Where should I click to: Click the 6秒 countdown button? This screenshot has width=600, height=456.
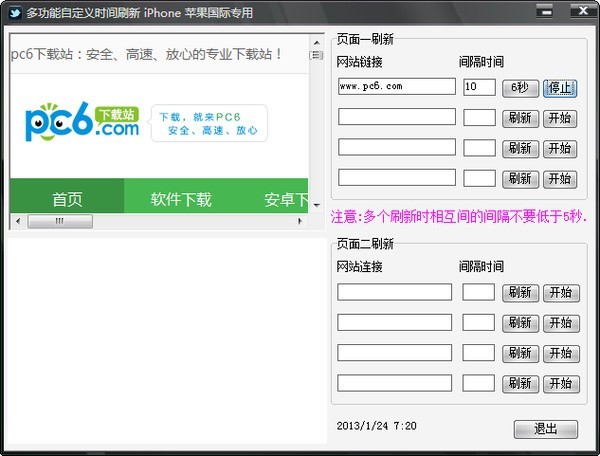pos(520,88)
